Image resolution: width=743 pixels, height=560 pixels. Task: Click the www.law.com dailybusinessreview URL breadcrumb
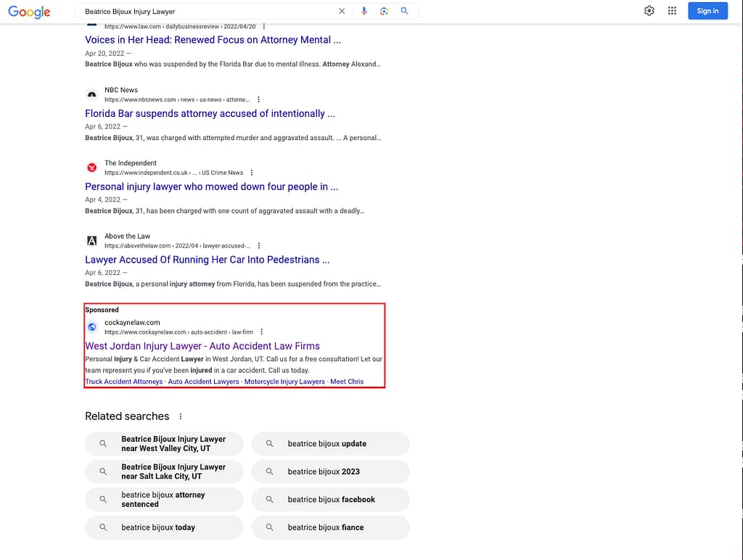coord(180,27)
